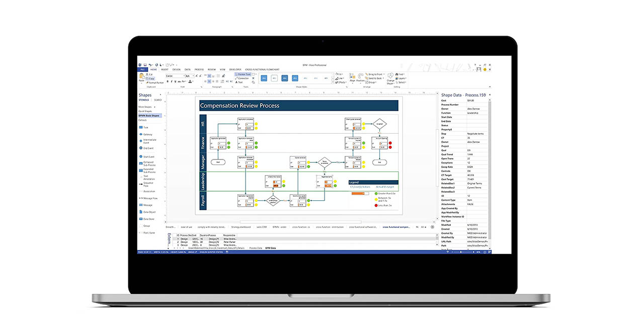Open the PROCESS ribbon tab
Image resolution: width=644 pixels, height=327 pixels.
coord(199,69)
